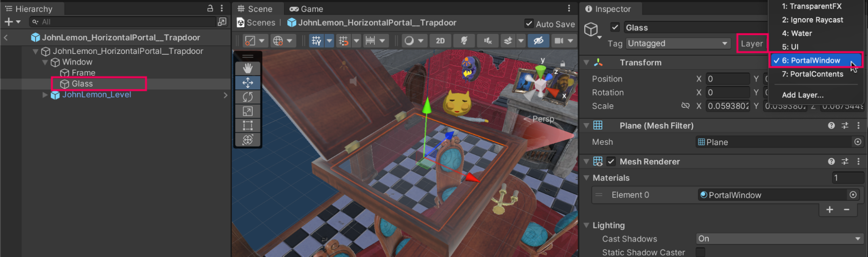Switch to the Scene tab

tap(255, 9)
